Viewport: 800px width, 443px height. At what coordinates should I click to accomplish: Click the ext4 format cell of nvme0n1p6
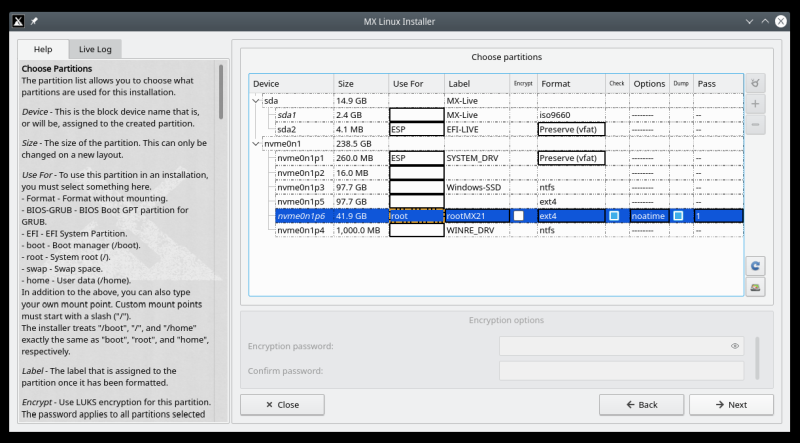point(571,216)
